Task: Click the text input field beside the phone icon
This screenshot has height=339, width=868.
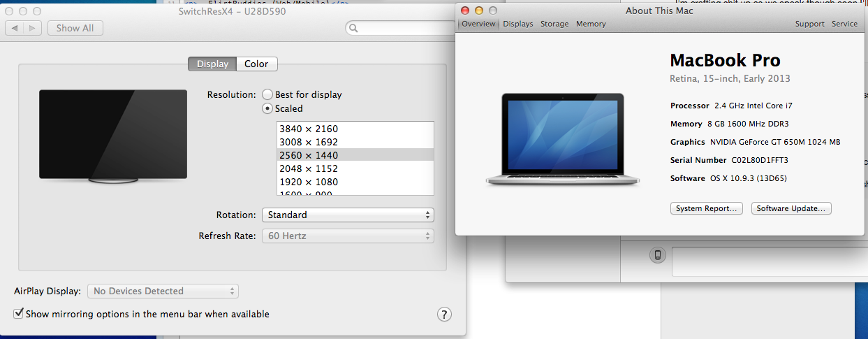Action: (x=770, y=261)
